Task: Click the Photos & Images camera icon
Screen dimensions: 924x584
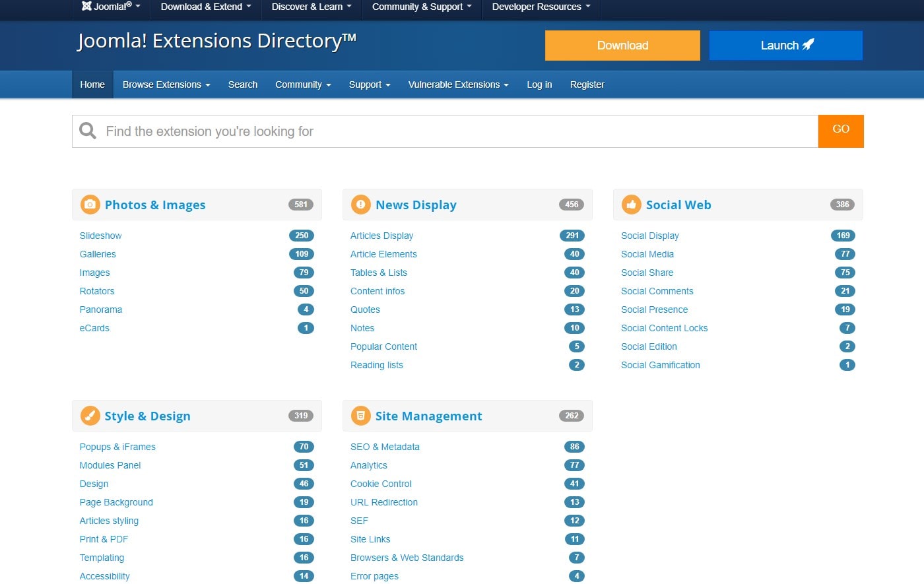Action: point(90,205)
